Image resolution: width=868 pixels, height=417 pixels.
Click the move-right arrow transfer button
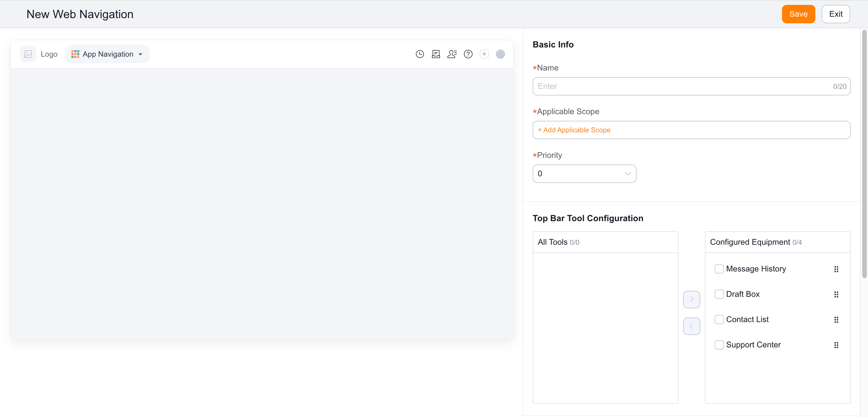(691, 299)
